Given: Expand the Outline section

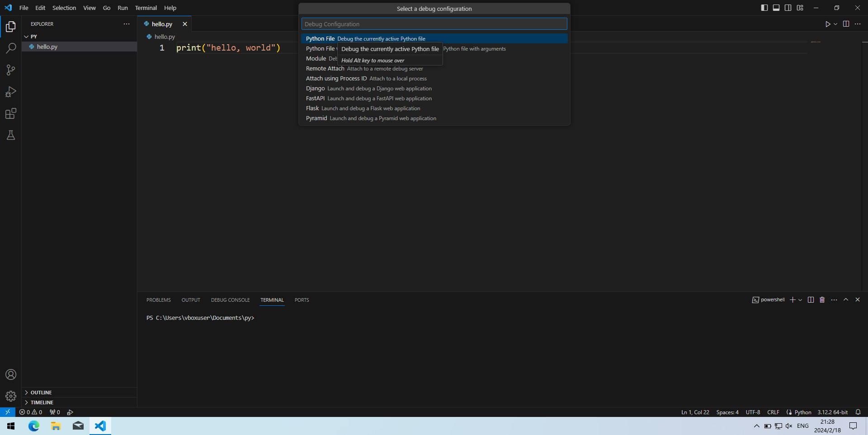Looking at the screenshot, I should (x=79, y=393).
